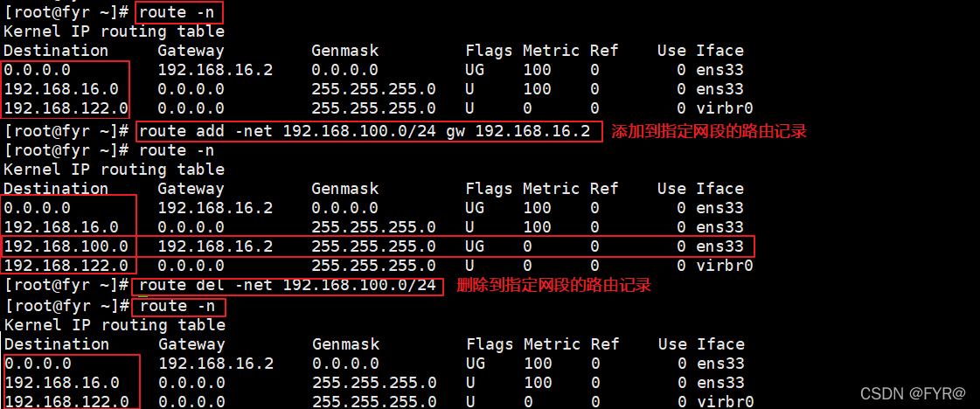Click destination 192.168.16.0 in second table
The width and height of the screenshot is (980, 409).
tap(61, 227)
